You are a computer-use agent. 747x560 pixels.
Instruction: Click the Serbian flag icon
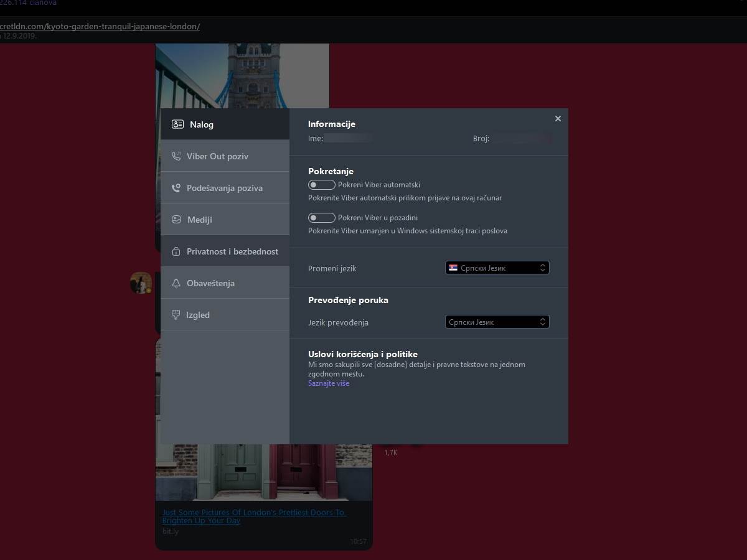453,268
